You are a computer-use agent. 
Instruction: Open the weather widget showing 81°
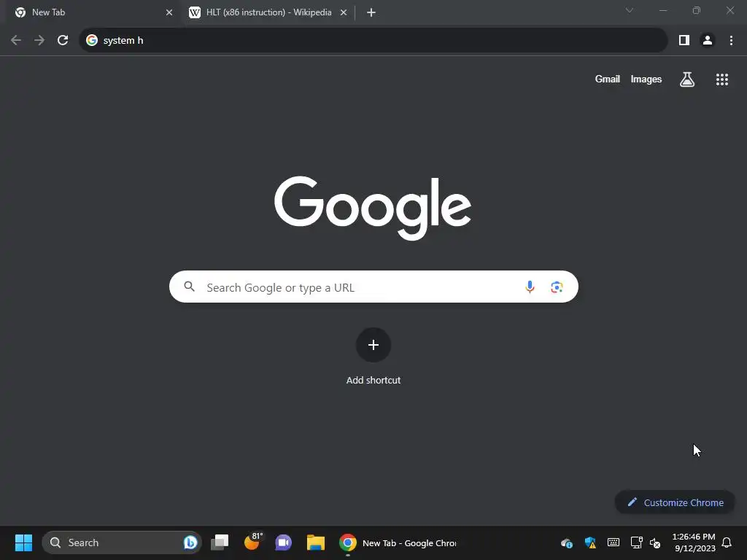[252, 542]
